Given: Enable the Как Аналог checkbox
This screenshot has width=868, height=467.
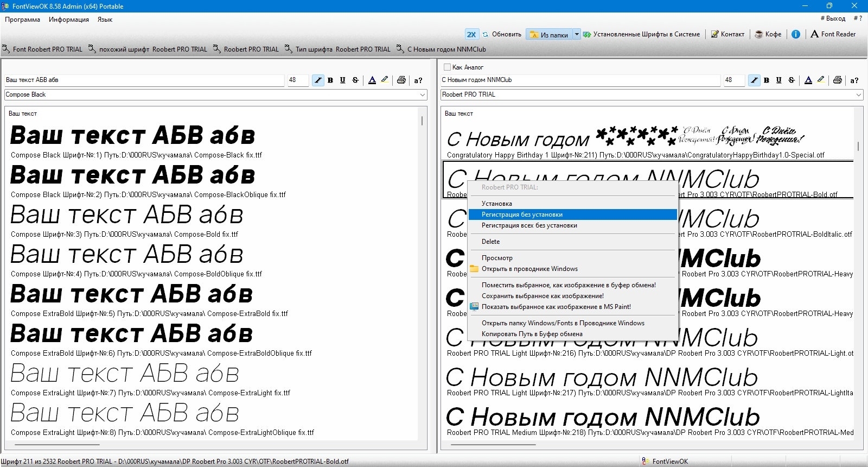Looking at the screenshot, I should pos(447,67).
